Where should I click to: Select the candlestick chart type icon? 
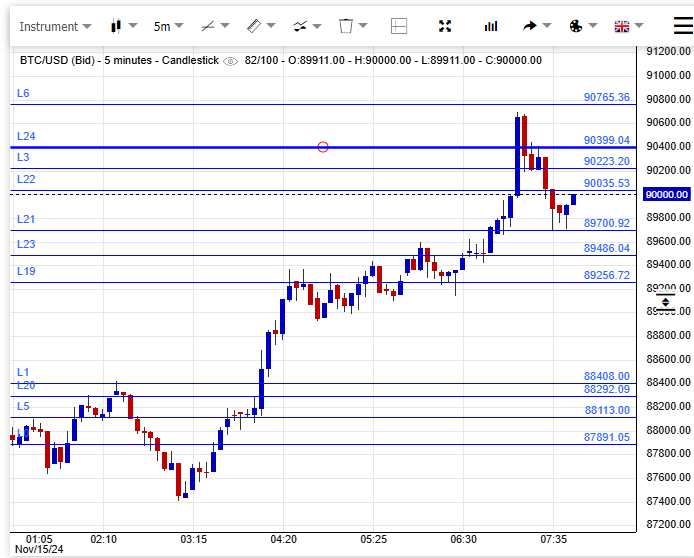(x=116, y=26)
